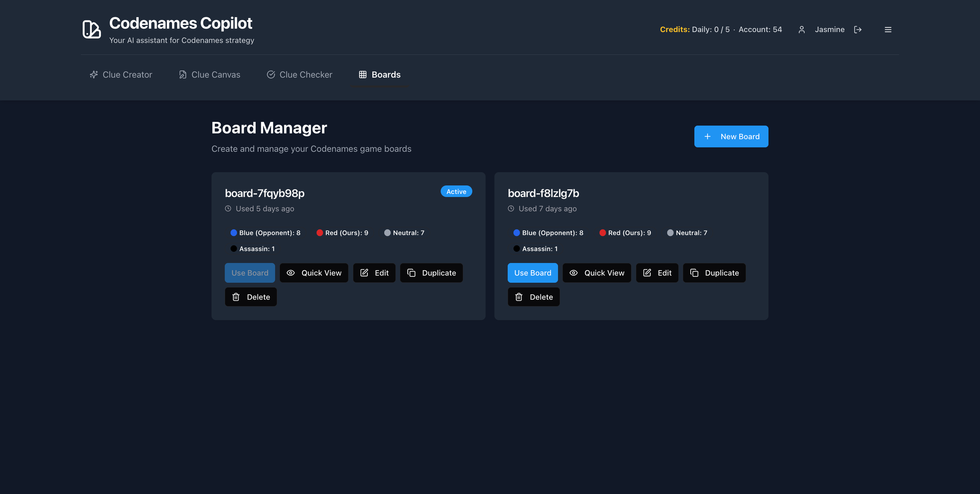Viewport: 980px width, 494px height.
Task: Quick View board-7fqyb98p with the eye icon
Action: [290, 273]
